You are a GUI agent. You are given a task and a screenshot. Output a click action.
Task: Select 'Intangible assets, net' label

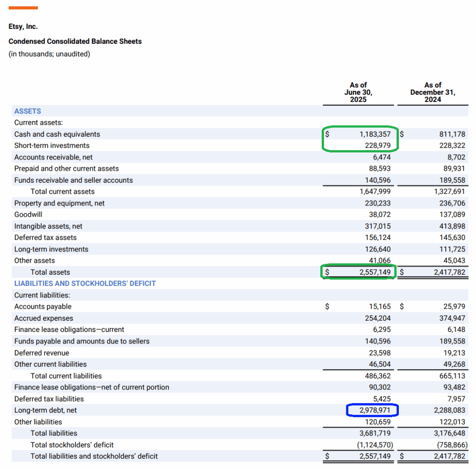[48, 226]
